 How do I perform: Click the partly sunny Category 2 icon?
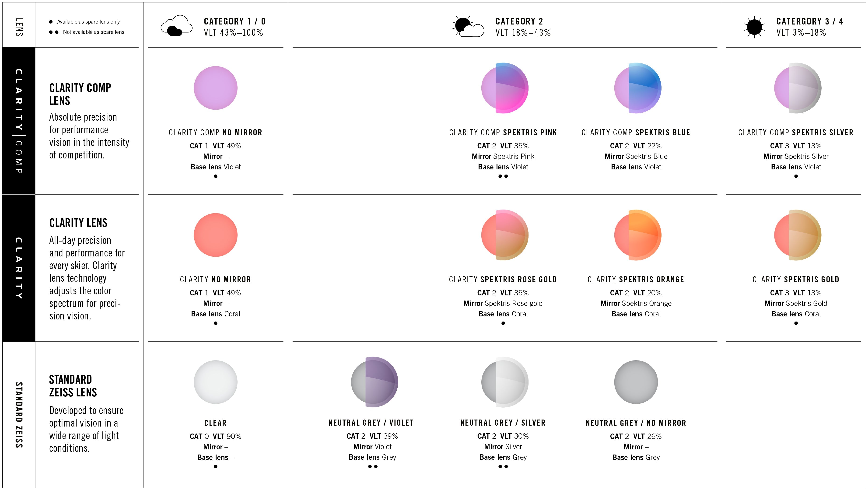pyautogui.click(x=467, y=26)
